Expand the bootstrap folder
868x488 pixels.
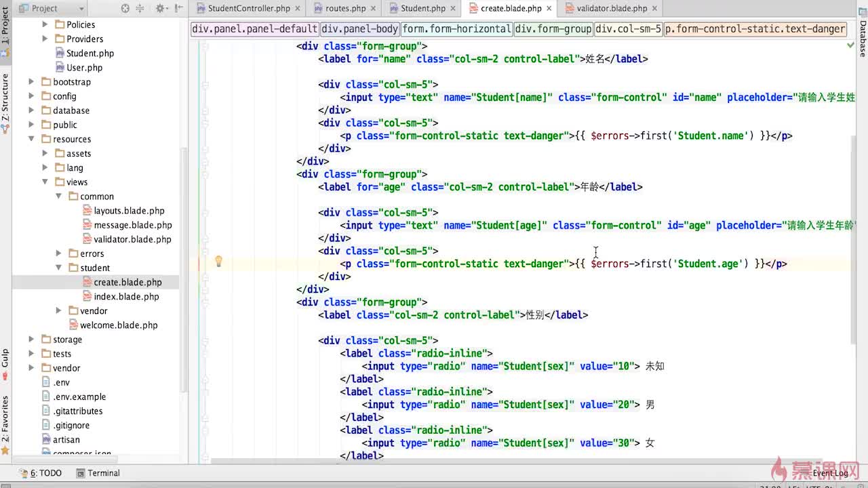(31, 82)
